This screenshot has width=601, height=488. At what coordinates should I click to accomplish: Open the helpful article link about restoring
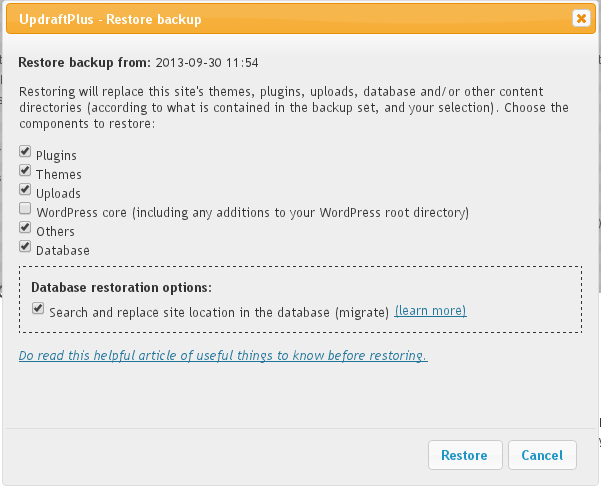point(223,356)
